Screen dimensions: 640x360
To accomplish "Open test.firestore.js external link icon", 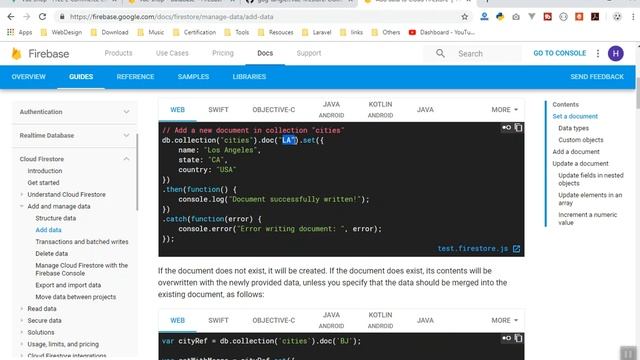I will click(x=516, y=249).
